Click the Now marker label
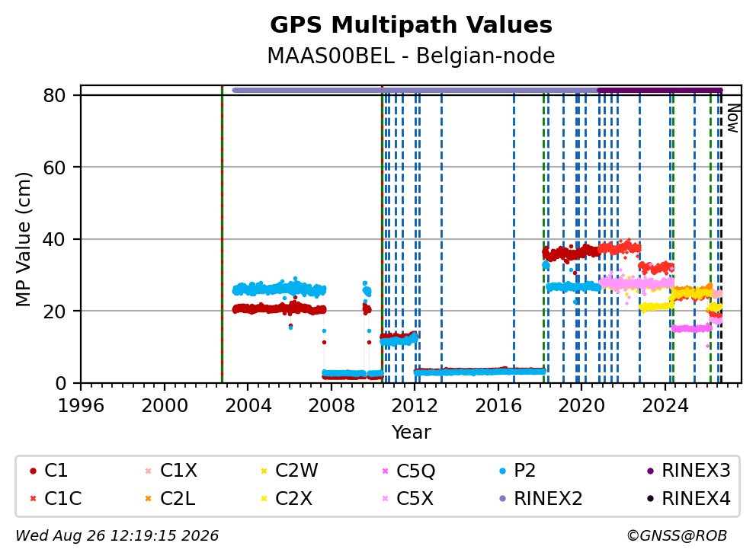756x559 pixels. [733, 118]
